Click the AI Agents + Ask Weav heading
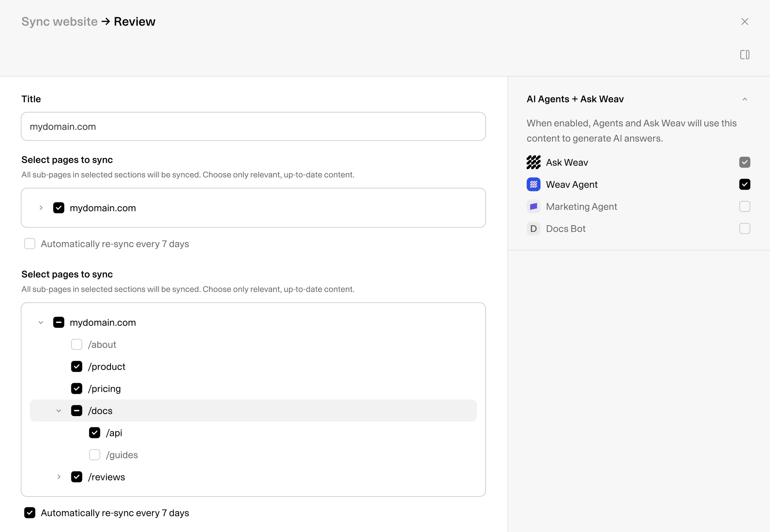Viewport: 770px width, 532px height. click(575, 99)
